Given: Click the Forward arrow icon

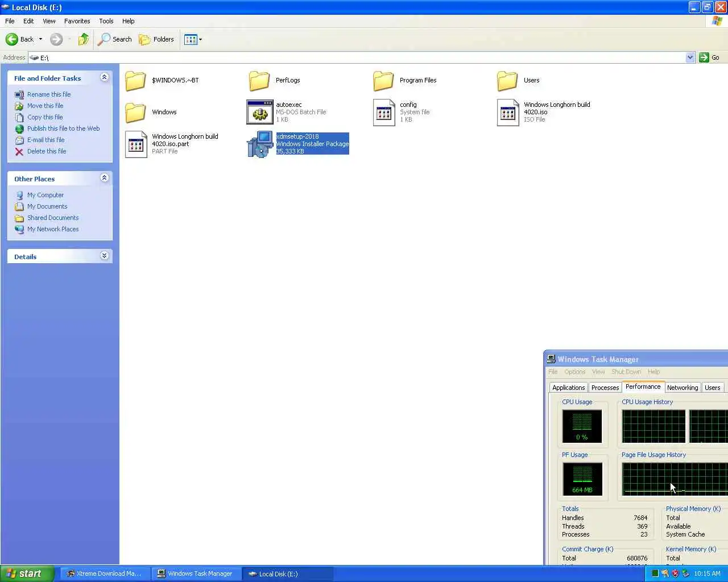Looking at the screenshot, I should [56, 39].
